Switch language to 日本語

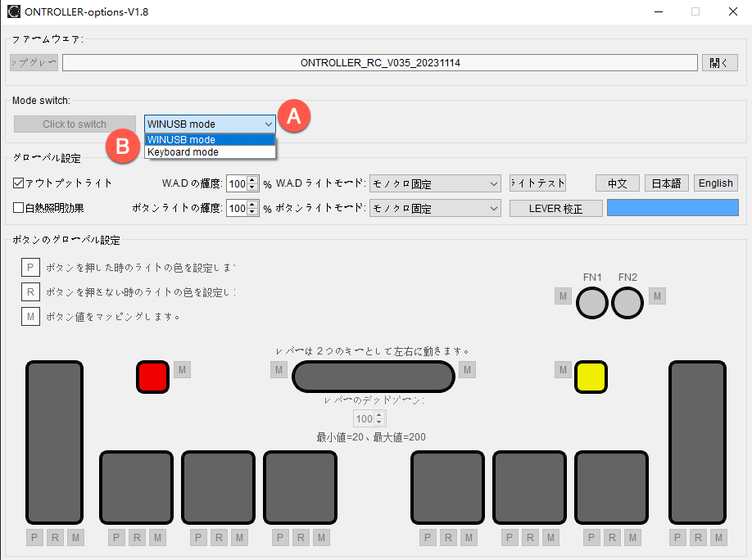(666, 183)
